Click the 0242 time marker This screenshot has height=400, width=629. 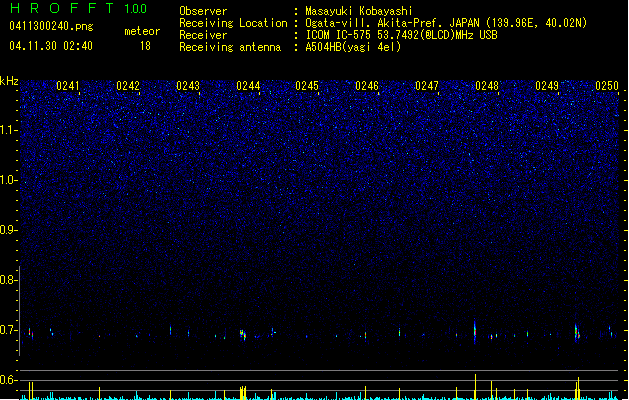(x=128, y=86)
